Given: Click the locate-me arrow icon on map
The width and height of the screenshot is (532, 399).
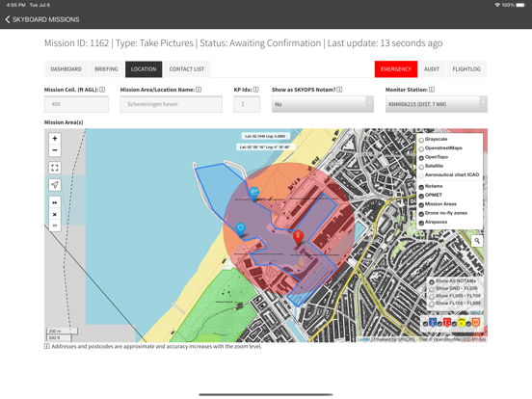Looking at the screenshot, I should [x=55, y=185].
